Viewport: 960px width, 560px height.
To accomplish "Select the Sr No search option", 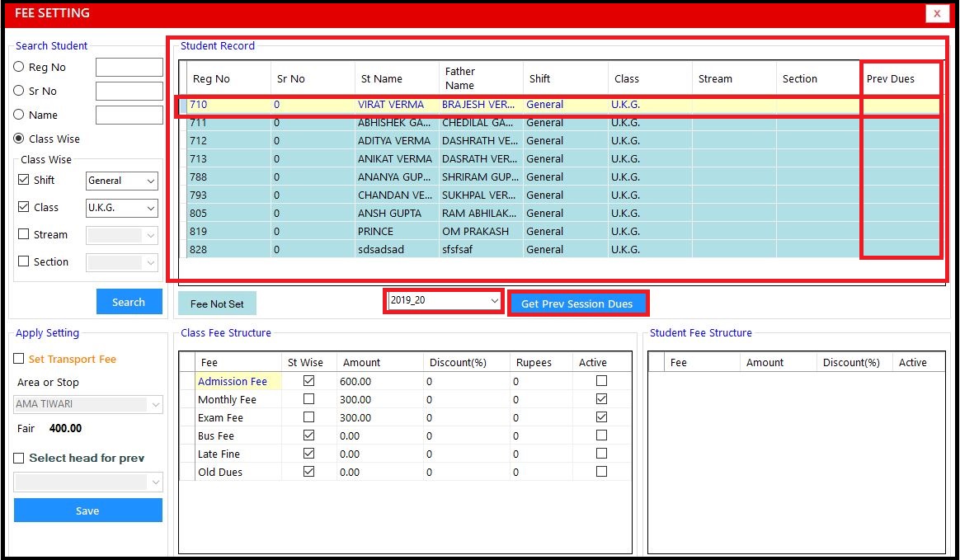I will [19, 92].
